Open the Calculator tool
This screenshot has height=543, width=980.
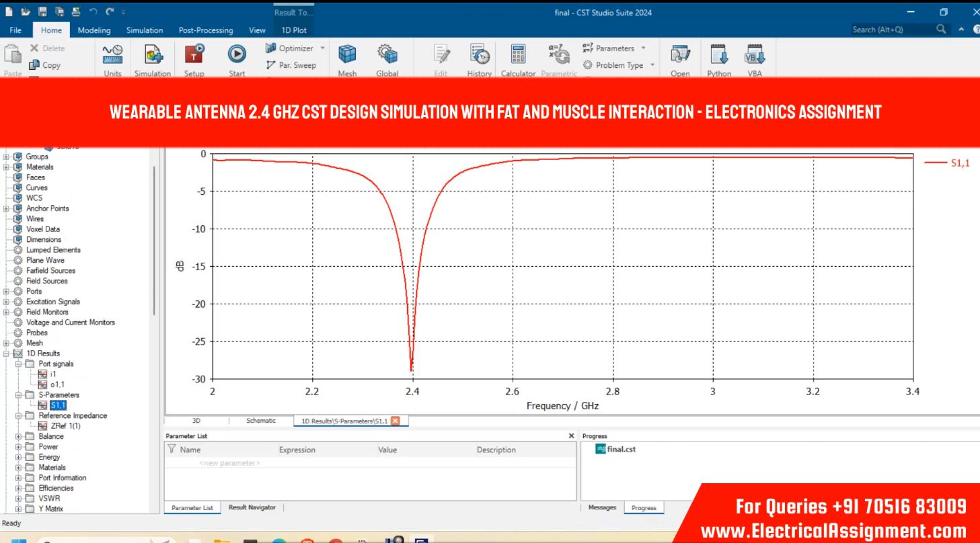(518, 55)
